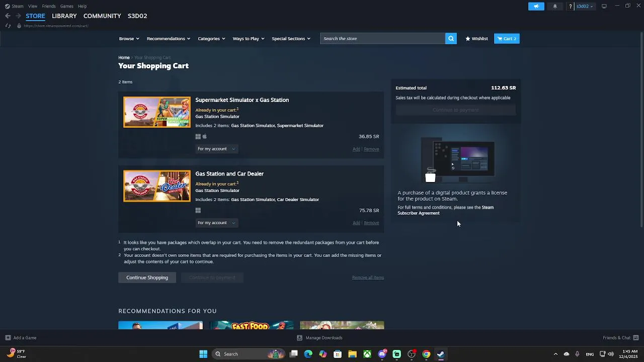Click the Home breadcrumb link
This screenshot has width=644, height=362.
pyautogui.click(x=124, y=58)
